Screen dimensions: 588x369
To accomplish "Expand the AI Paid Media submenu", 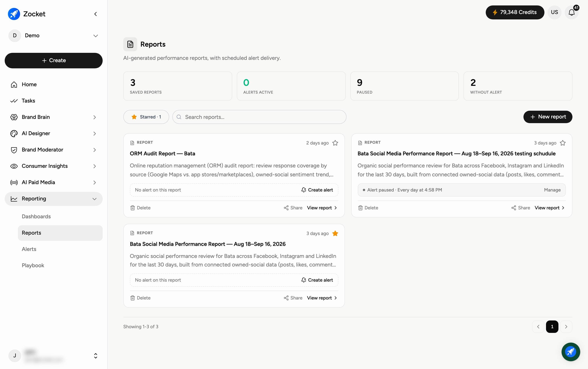I will click(94, 183).
